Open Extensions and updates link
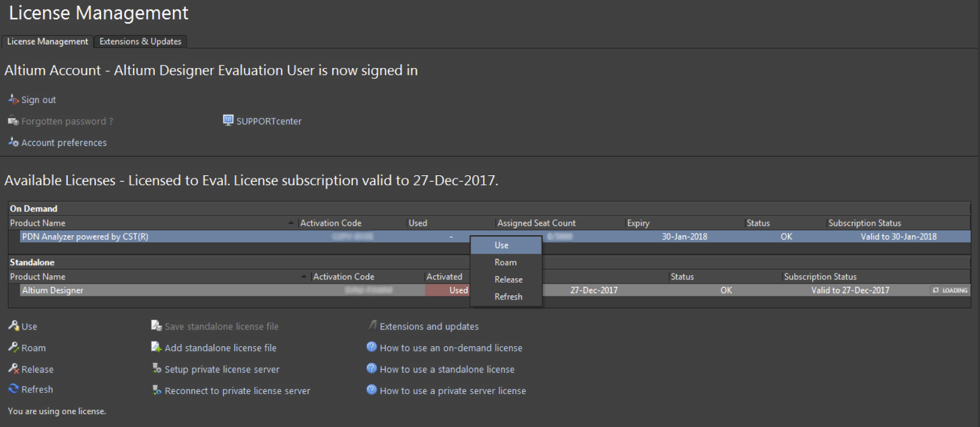The width and height of the screenshot is (980, 427). [429, 327]
